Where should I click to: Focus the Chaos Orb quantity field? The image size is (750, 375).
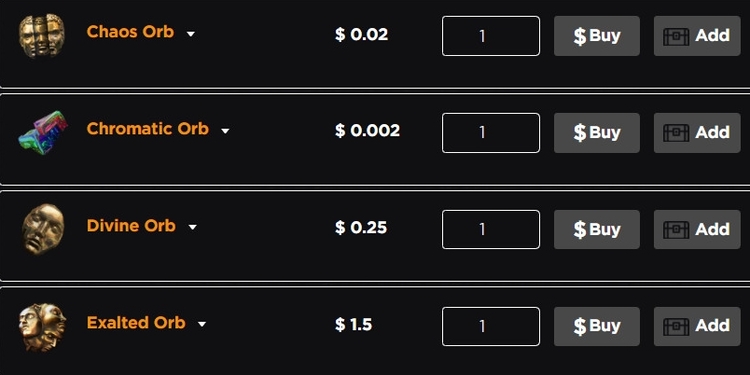click(491, 36)
